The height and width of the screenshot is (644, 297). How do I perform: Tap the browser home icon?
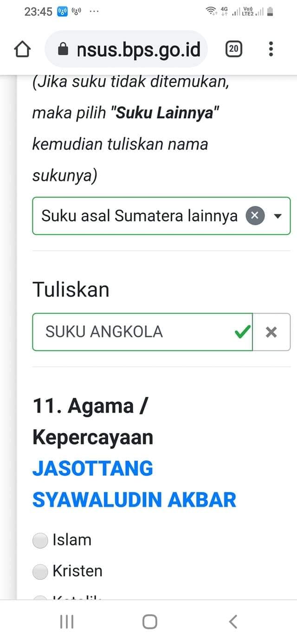click(x=23, y=49)
